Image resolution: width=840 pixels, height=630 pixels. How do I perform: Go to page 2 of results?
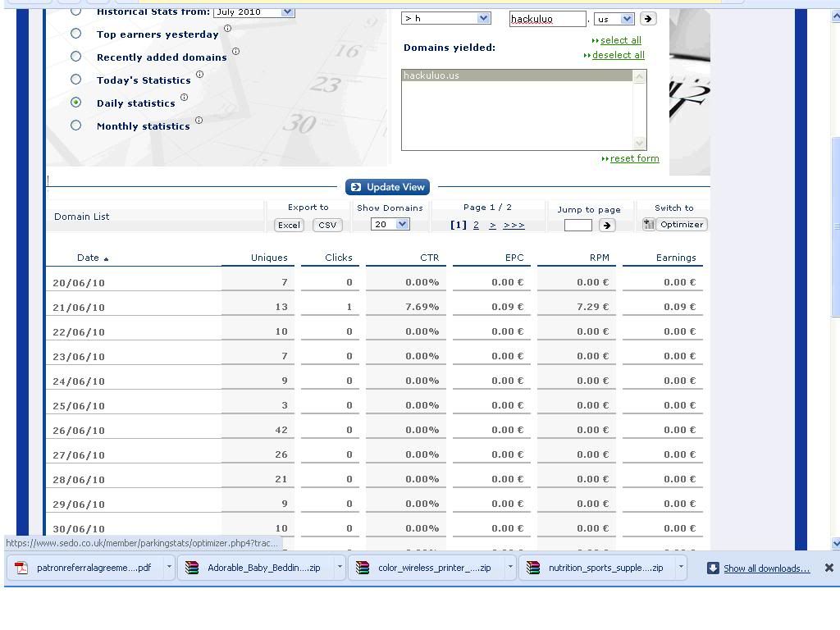(476, 226)
